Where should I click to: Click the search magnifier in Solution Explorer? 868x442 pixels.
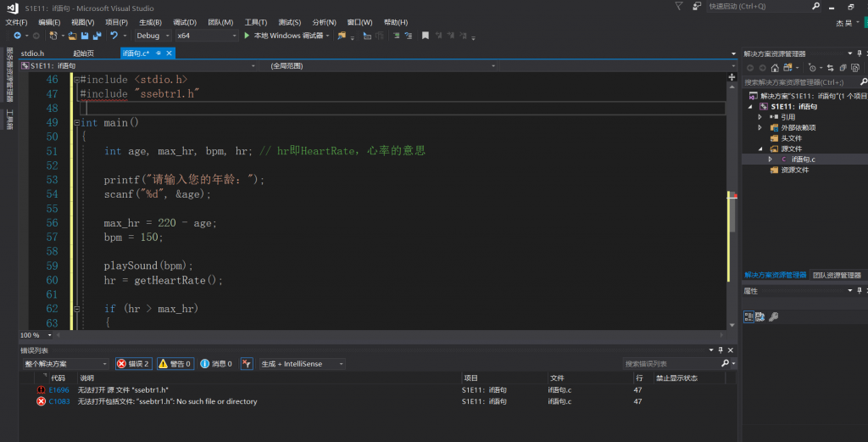pyautogui.click(x=864, y=82)
